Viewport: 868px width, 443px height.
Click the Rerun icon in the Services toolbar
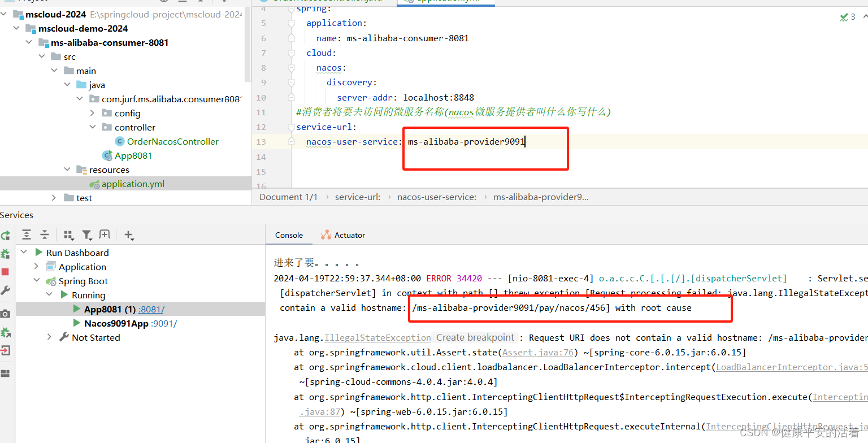pyautogui.click(x=6, y=235)
